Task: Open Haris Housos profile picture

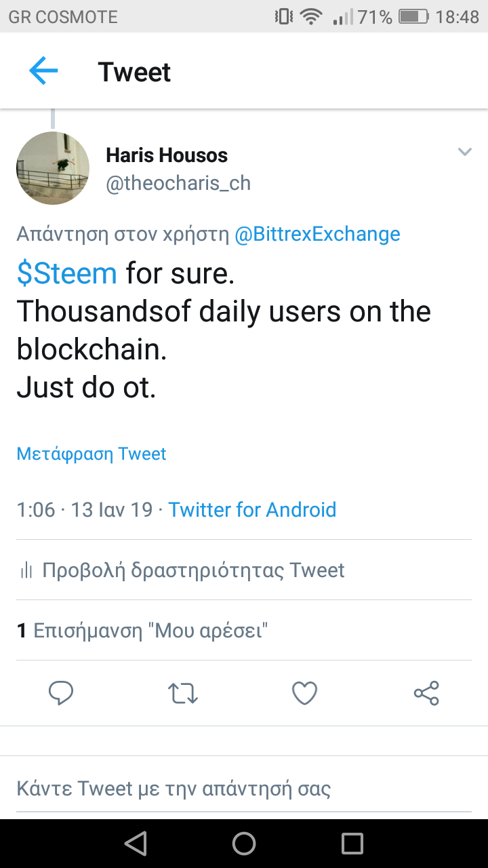Action: (53, 168)
